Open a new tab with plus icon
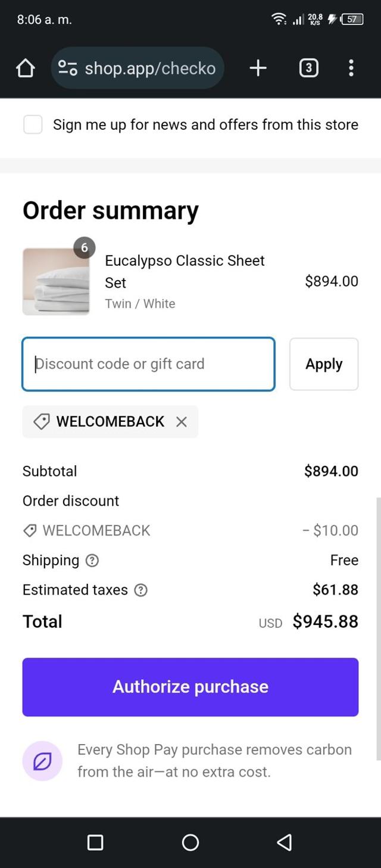Image resolution: width=381 pixels, height=868 pixels. 258,69
